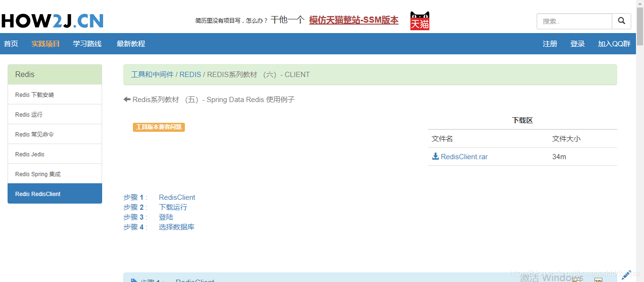Image resolution: width=644 pixels, height=282 pixels.
Task: Select Redis RedisClient in the sidebar
Action: [55, 194]
